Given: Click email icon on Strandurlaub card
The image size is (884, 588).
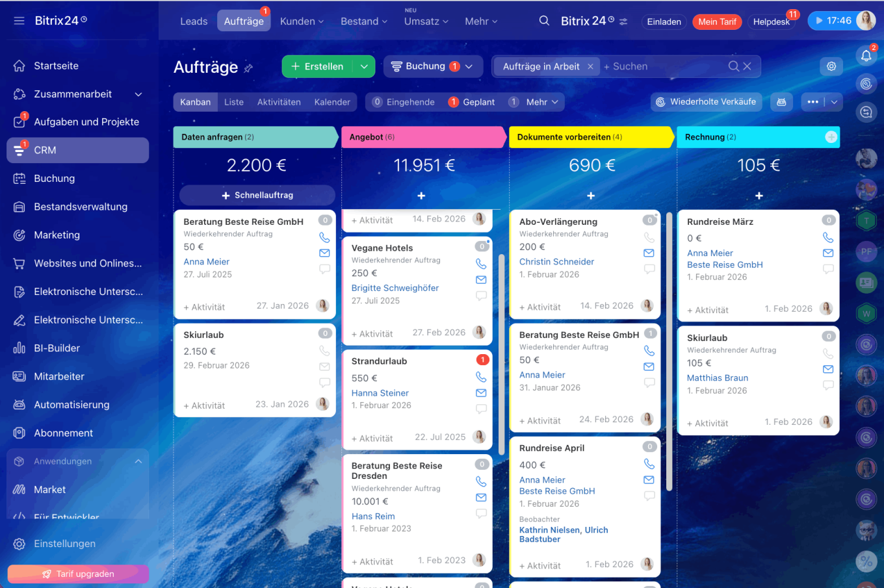Looking at the screenshot, I should pyautogui.click(x=481, y=393).
